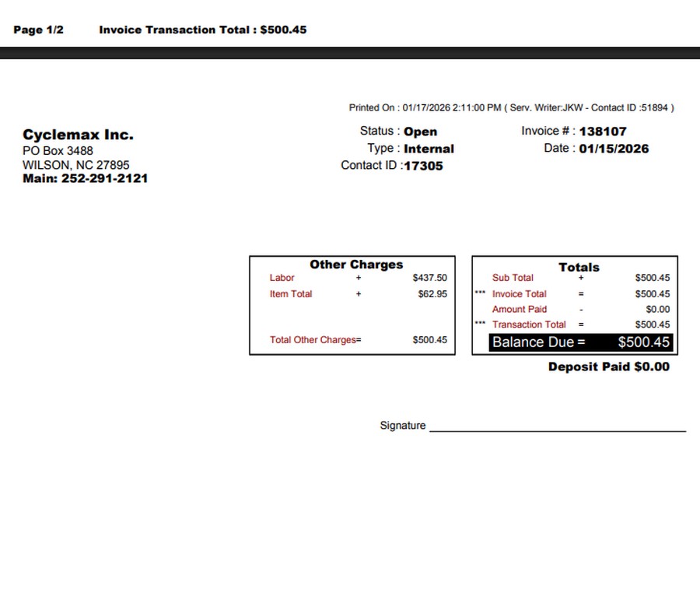
Task: Select the Invoice Transaction Total header text
Action: click(203, 30)
